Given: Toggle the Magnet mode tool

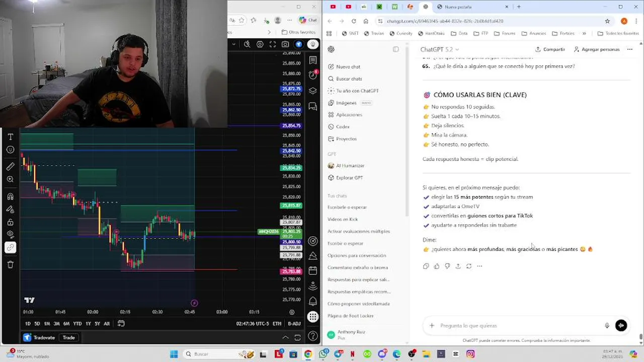Looking at the screenshot, I should point(10,197).
